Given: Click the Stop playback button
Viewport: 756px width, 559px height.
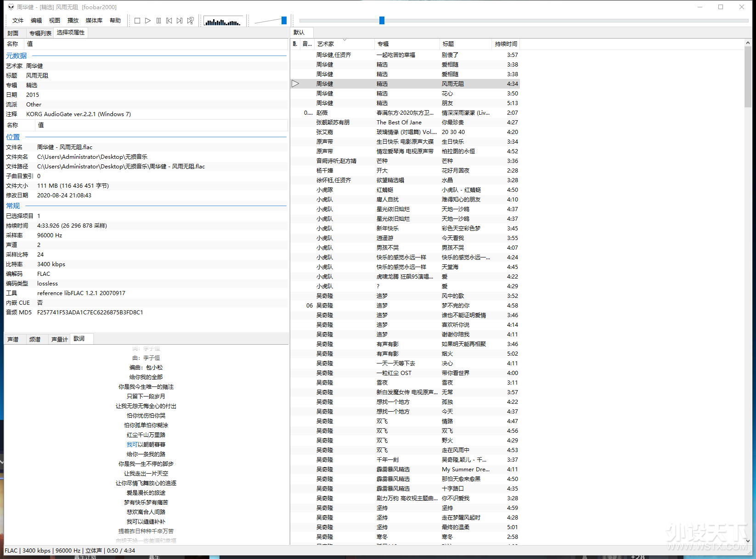Looking at the screenshot, I should click(x=137, y=21).
